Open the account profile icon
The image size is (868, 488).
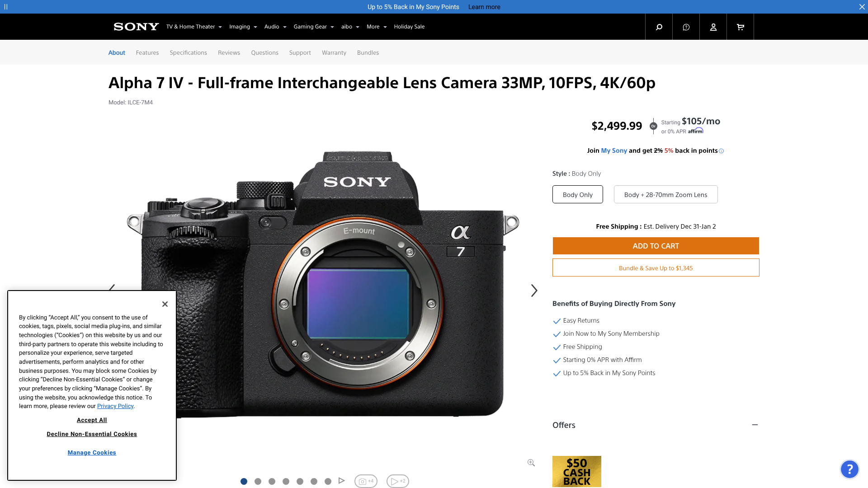[x=713, y=27]
